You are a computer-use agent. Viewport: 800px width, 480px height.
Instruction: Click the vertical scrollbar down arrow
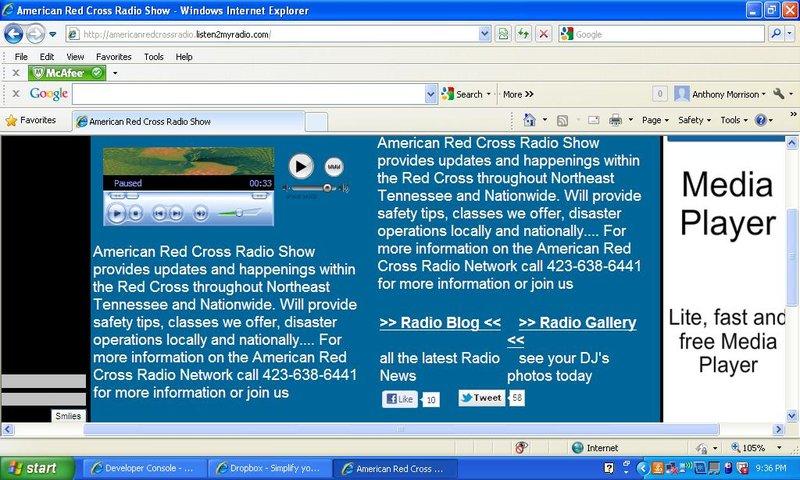point(792,416)
